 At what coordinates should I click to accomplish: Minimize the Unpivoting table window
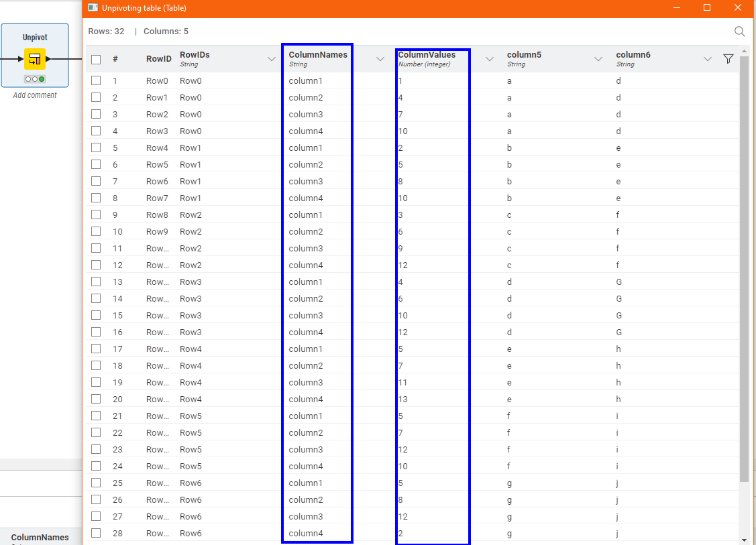pyautogui.click(x=677, y=8)
